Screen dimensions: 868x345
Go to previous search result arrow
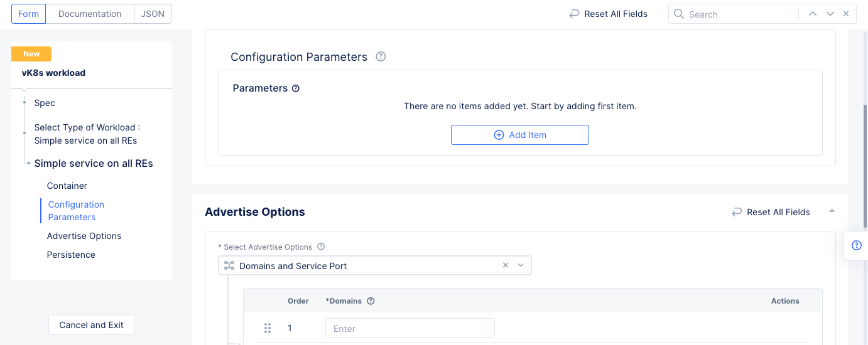point(813,14)
